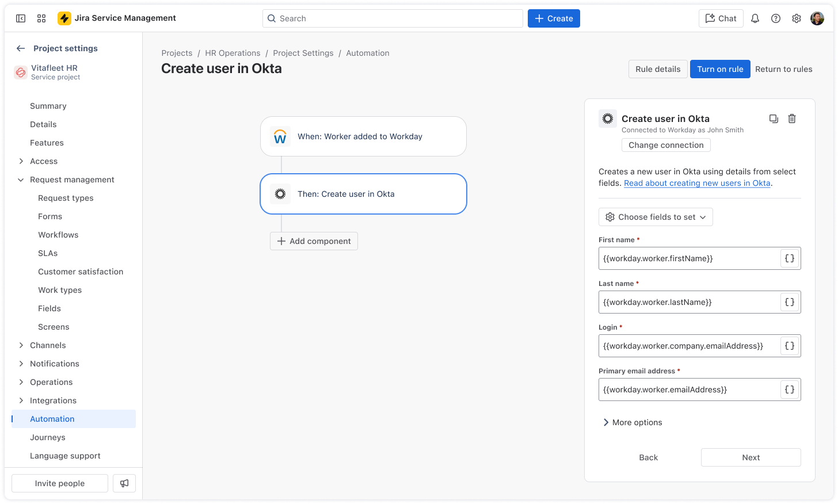Open the Atlassian app switcher grid
The height and width of the screenshot is (504, 838).
(41, 18)
